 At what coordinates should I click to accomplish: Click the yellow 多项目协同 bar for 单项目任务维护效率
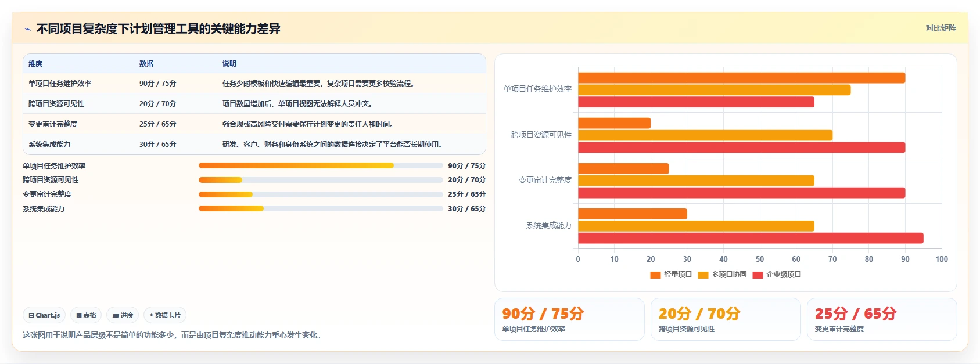coord(714,90)
